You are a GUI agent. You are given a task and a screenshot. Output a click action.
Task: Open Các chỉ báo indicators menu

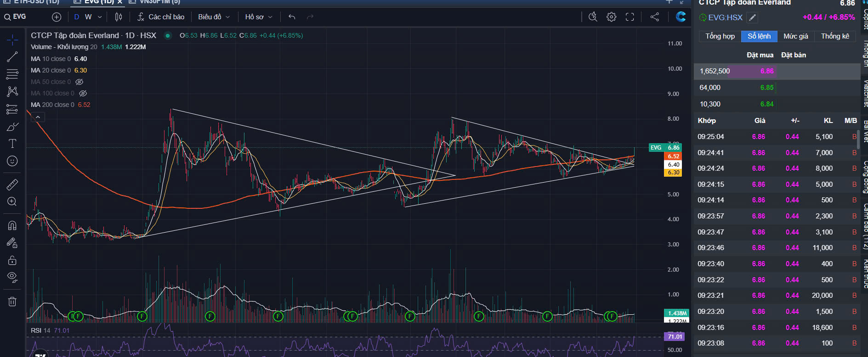pyautogui.click(x=161, y=17)
